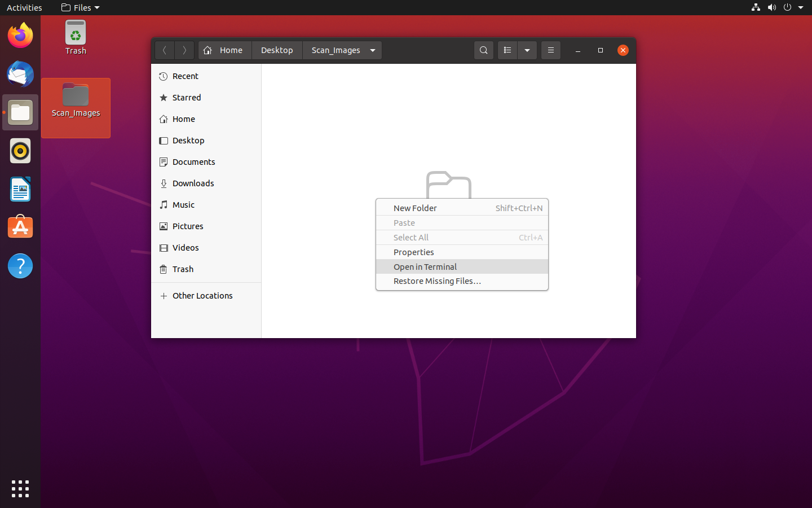Select the Scan_Images folder on the desktop
The image size is (812, 508).
pyautogui.click(x=76, y=102)
